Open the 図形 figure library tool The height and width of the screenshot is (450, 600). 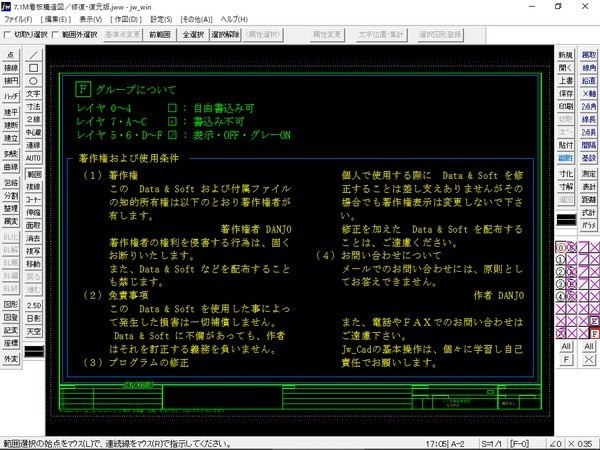click(x=11, y=305)
